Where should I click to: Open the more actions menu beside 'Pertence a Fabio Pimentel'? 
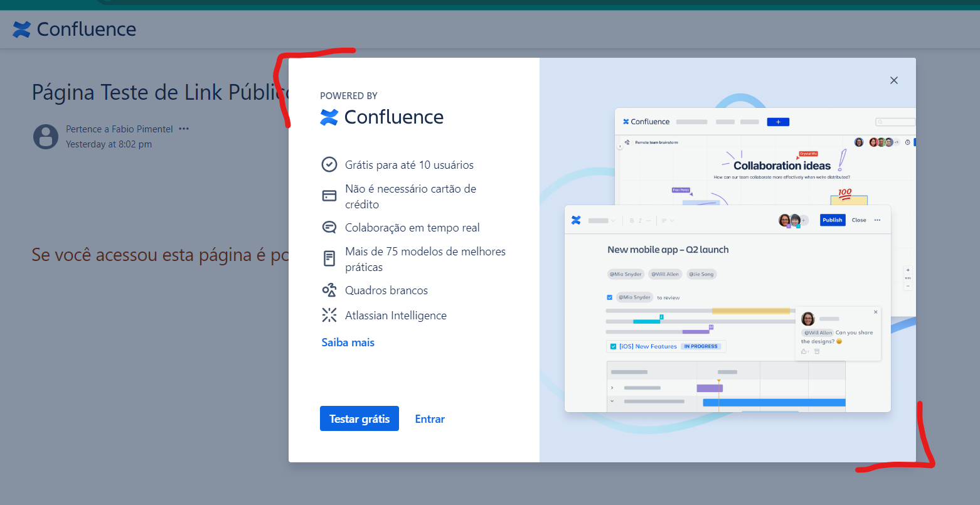coord(183,129)
